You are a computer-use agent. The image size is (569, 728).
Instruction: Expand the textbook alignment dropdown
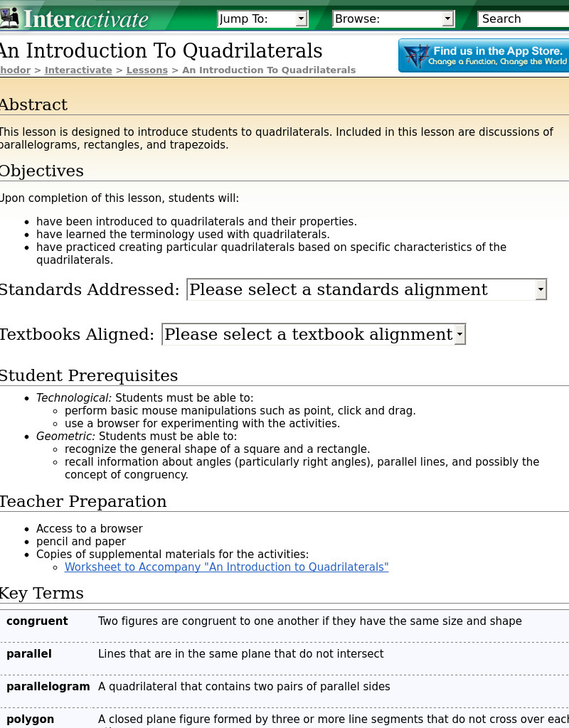pyautogui.click(x=314, y=334)
